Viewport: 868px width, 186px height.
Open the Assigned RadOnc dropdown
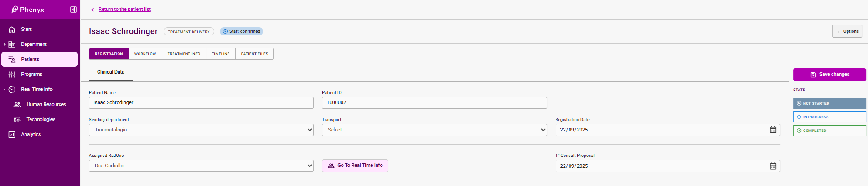[x=201, y=166]
